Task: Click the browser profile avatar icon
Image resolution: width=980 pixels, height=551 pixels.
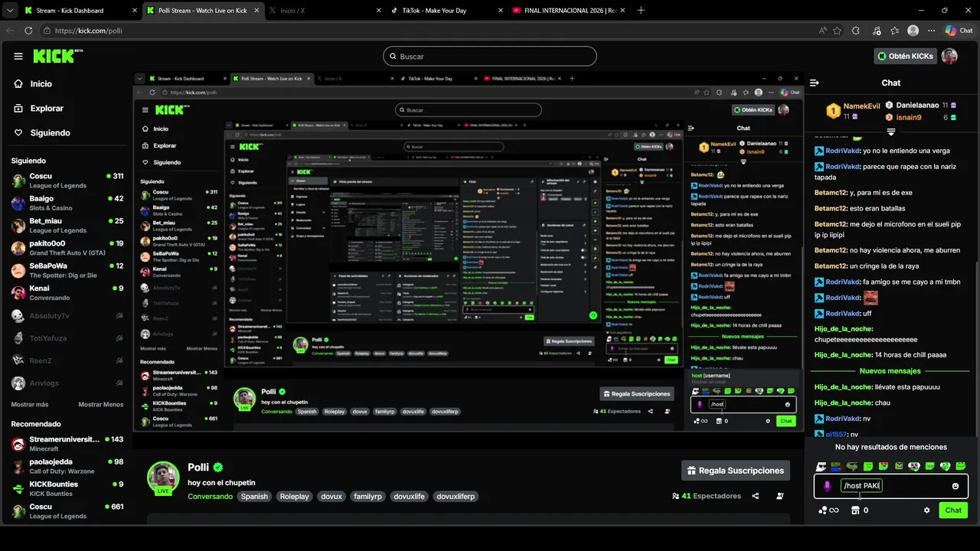Action: (x=913, y=31)
